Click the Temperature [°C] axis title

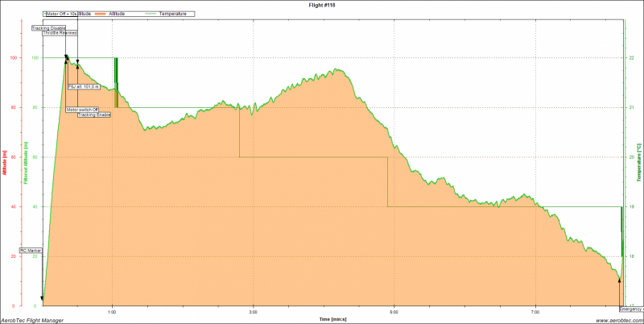click(x=639, y=162)
